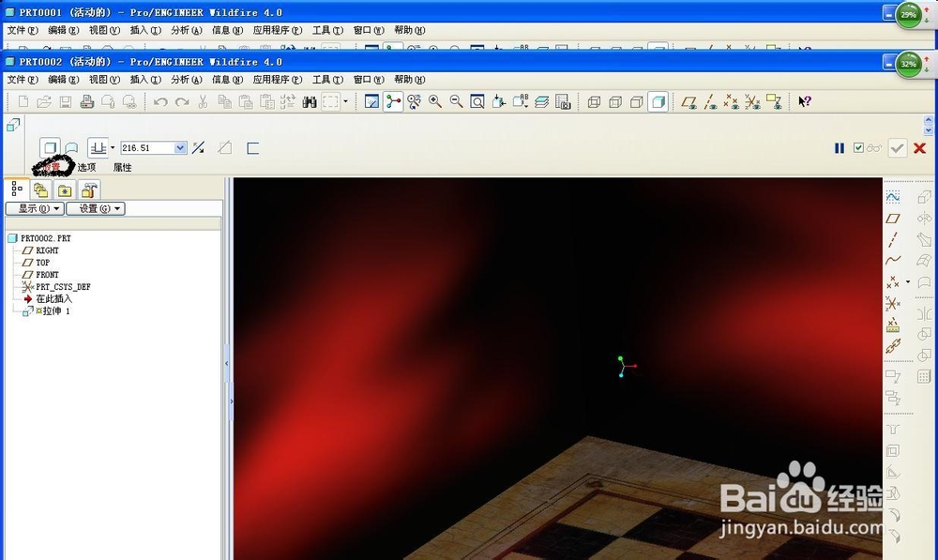
Task: Open the Layers icon in toolbar
Action: [542, 101]
